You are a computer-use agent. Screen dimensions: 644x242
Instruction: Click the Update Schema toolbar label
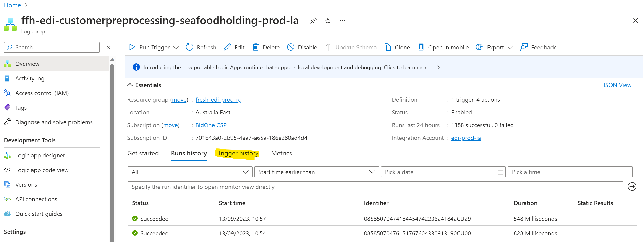tap(356, 47)
